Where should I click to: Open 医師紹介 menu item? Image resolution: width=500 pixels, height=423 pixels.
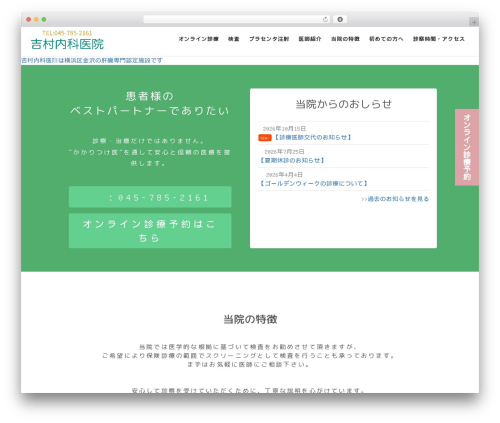(310, 39)
